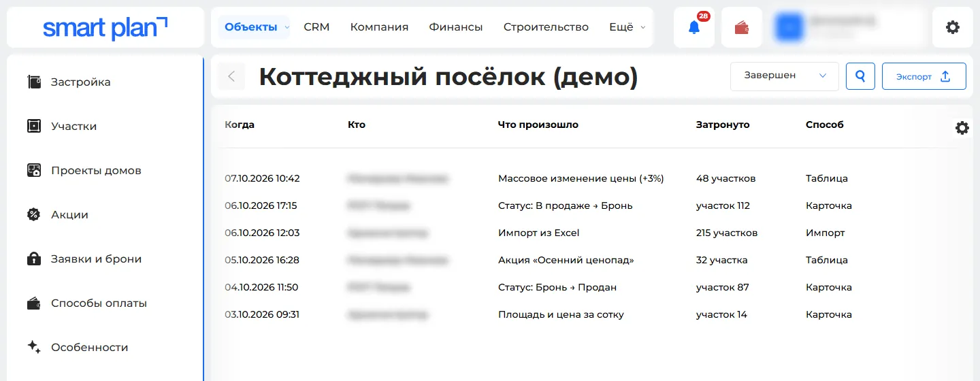Click the date 04.10.2026 11:50
The width and height of the screenshot is (980, 381).
tap(261, 288)
